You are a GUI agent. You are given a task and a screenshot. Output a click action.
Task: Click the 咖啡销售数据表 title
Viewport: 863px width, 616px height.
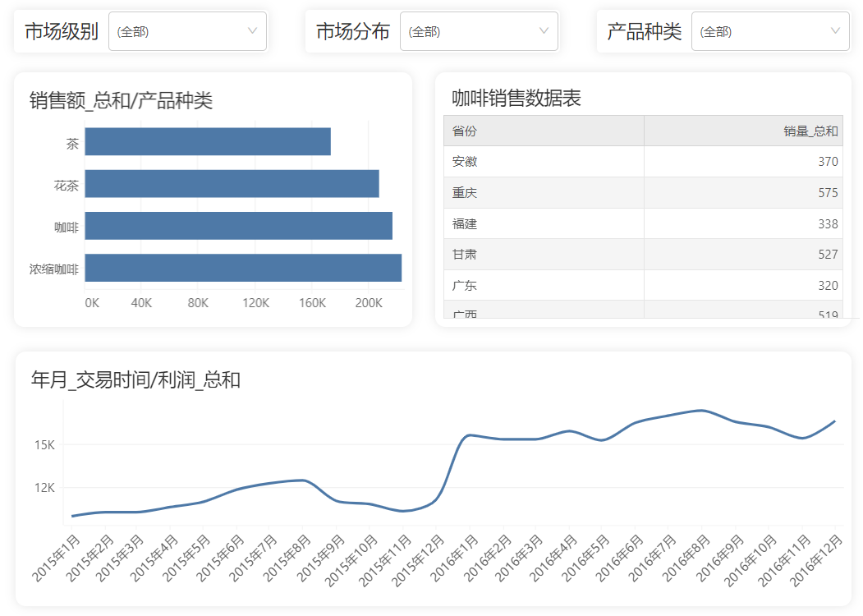click(516, 98)
